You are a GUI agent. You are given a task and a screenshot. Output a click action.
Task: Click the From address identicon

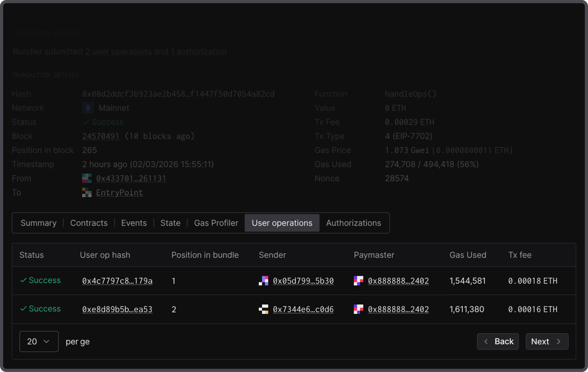(87, 178)
